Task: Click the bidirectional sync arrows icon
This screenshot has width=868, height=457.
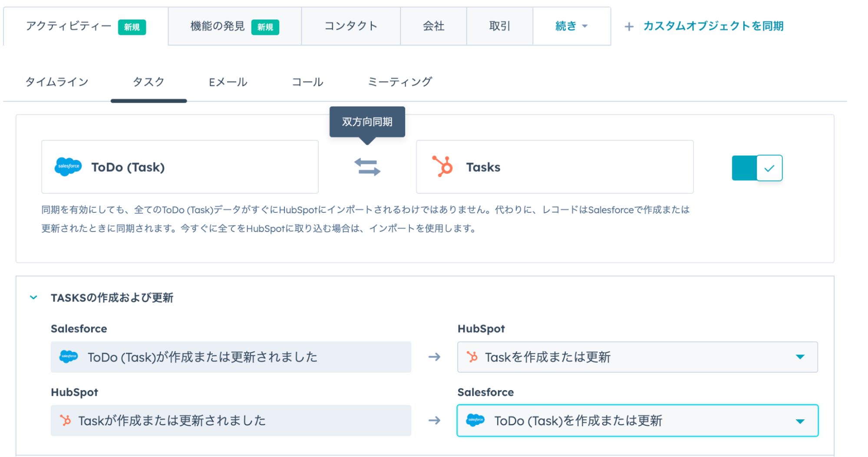Action: pyautogui.click(x=367, y=167)
